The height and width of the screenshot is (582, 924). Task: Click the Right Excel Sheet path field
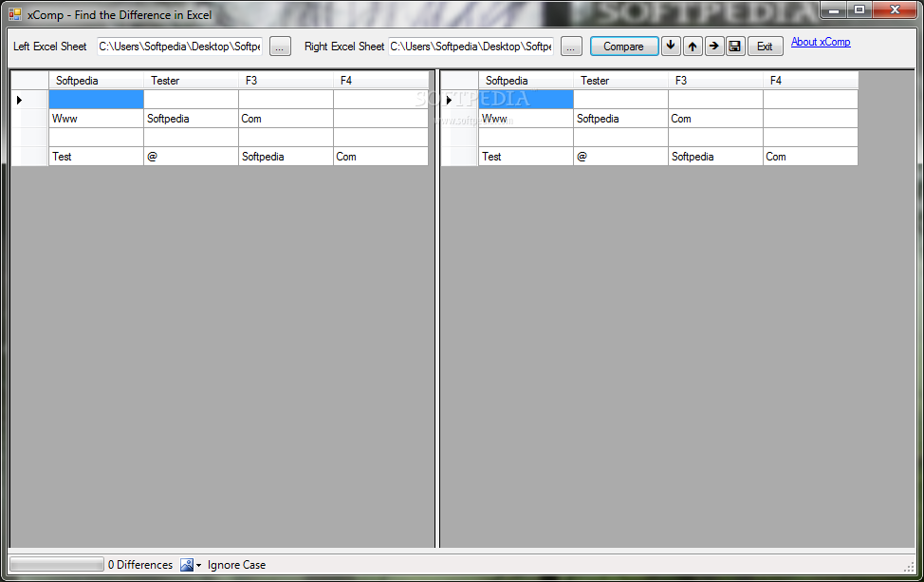point(471,46)
